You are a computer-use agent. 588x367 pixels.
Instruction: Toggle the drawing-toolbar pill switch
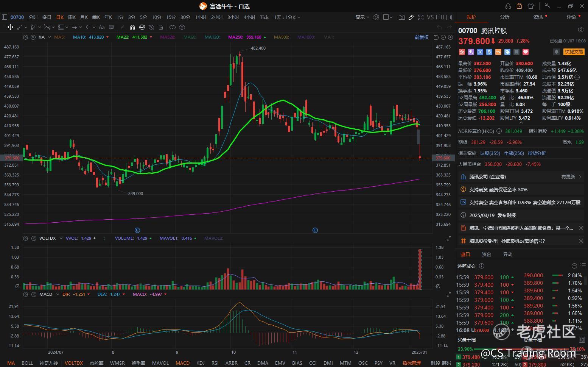coord(173,27)
